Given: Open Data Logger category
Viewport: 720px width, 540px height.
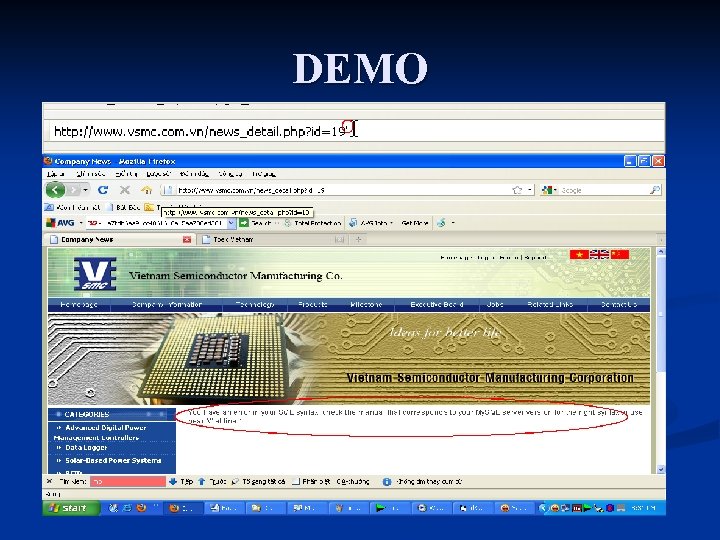Looking at the screenshot, I should (x=86, y=447).
